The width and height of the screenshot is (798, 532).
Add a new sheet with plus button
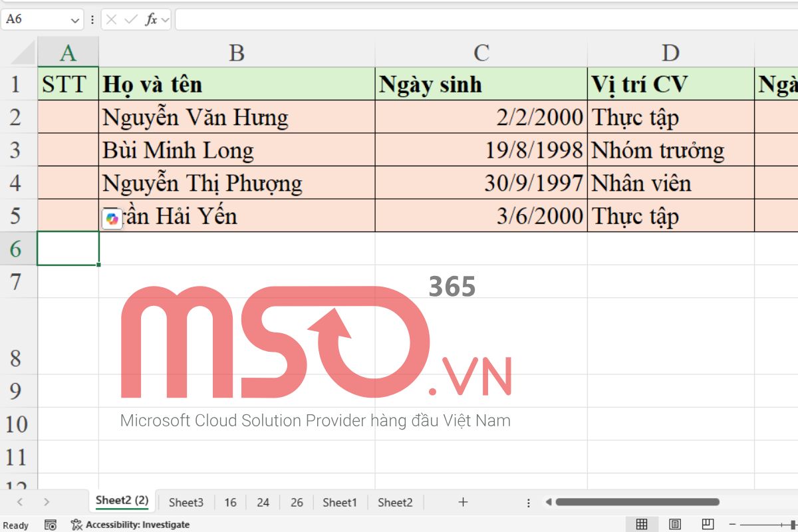[x=464, y=502]
